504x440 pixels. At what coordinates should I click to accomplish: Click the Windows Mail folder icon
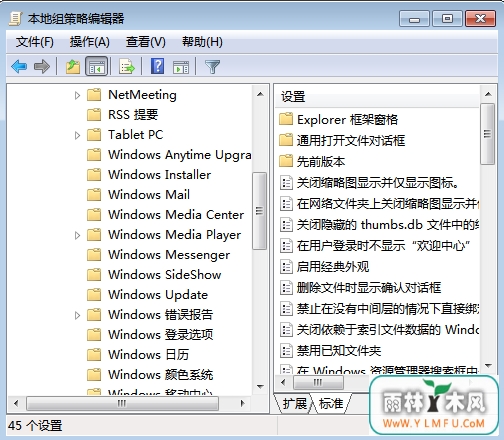[x=94, y=195]
